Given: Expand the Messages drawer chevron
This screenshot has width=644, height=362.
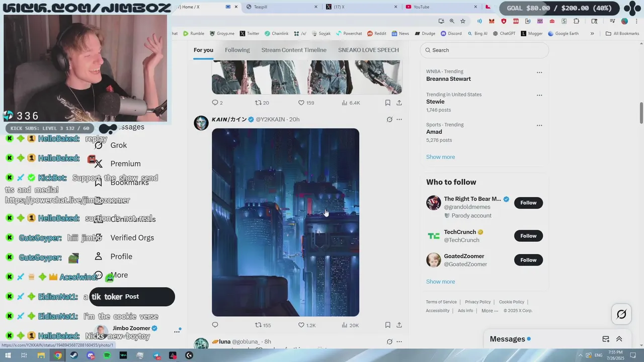Looking at the screenshot, I should 619,339.
